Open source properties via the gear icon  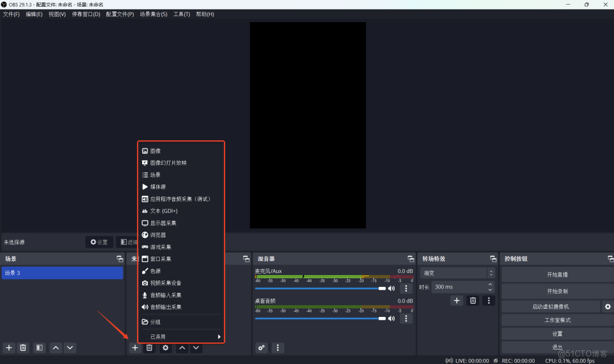tap(165, 348)
